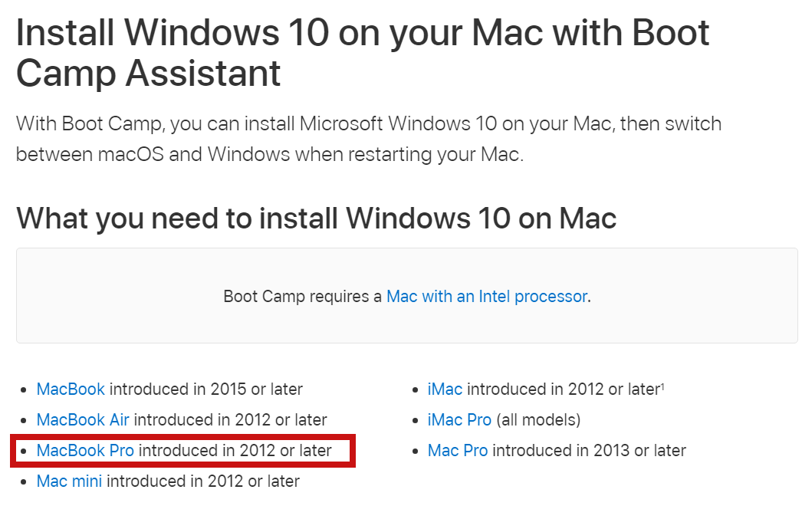Screen dimensions: 812x506
Task: Click the 'What you need to install' heading
Action: click(x=317, y=218)
